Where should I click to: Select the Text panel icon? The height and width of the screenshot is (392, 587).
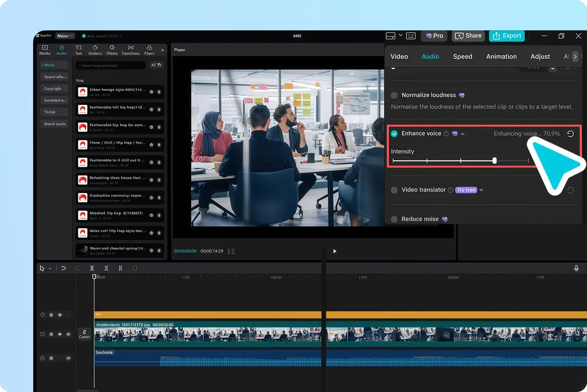pos(78,50)
